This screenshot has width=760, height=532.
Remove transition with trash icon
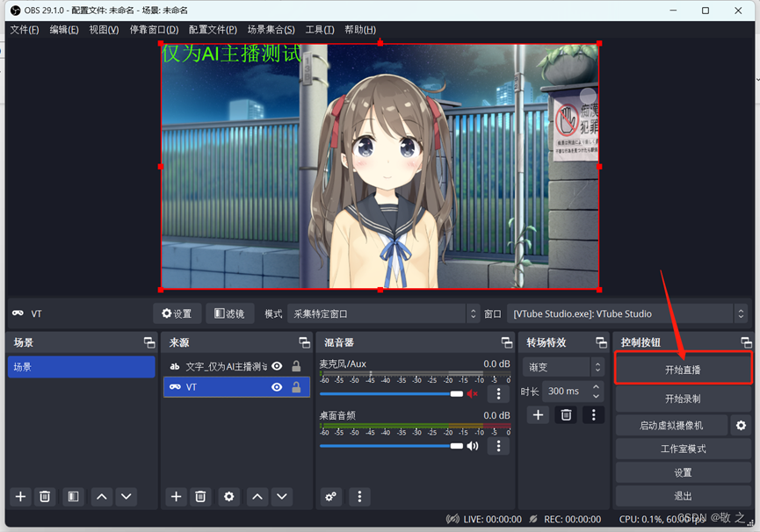pyautogui.click(x=566, y=415)
